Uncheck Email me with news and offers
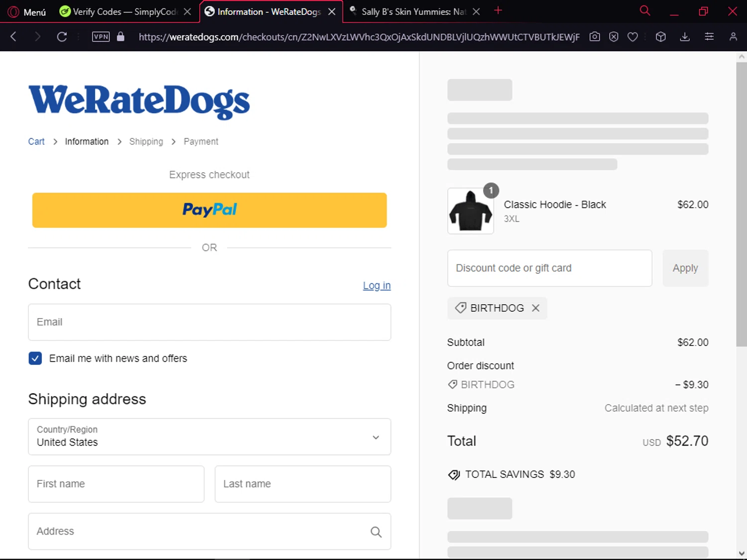Screen dimensions: 747x560 (x=35, y=358)
